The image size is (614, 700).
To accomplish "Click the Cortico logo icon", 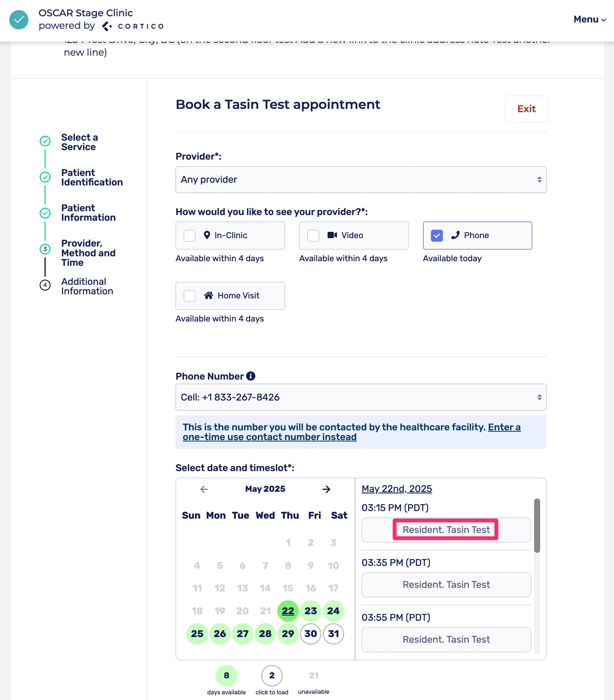I will (x=107, y=26).
